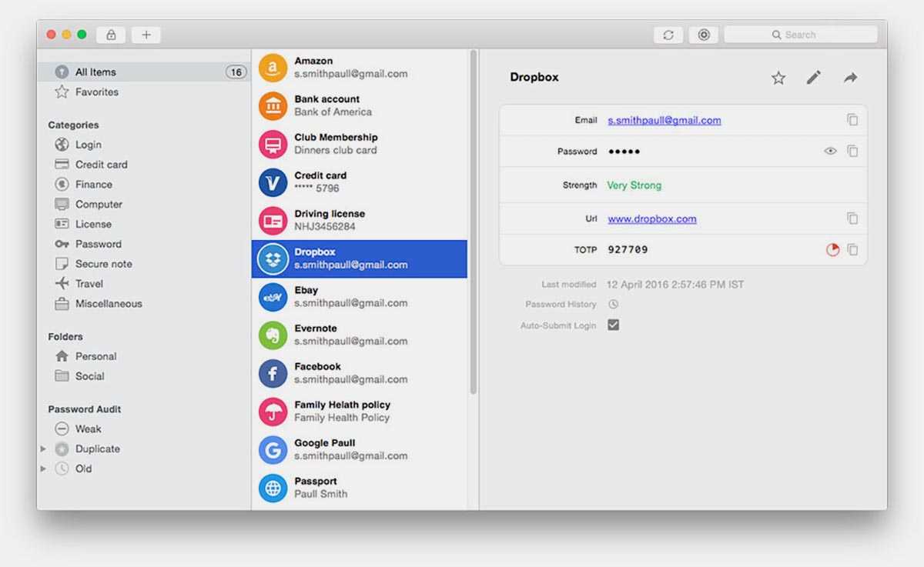Image resolution: width=924 pixels, height=567 pixels.
Task: Open the Favorites section in sidebar
Action: click(x=96, y=92)
